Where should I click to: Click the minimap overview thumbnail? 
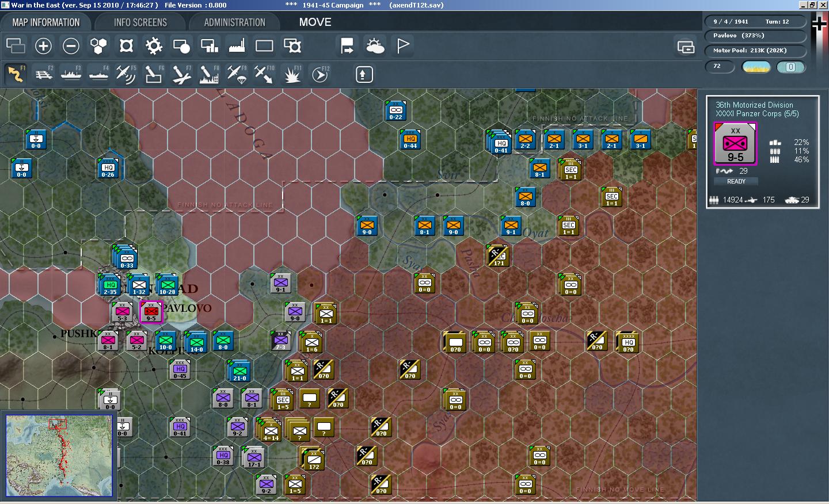pyautogui.click(x=59, y=456)
